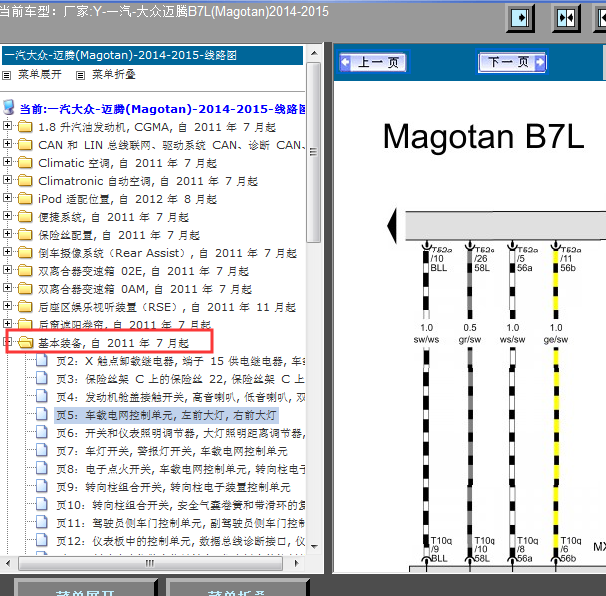Viewport: 606px width, 596px height.
Task: Select root node 当前:一汽大众-迈腾(Magotan)-2014-2015
Action: coord(162,109)
